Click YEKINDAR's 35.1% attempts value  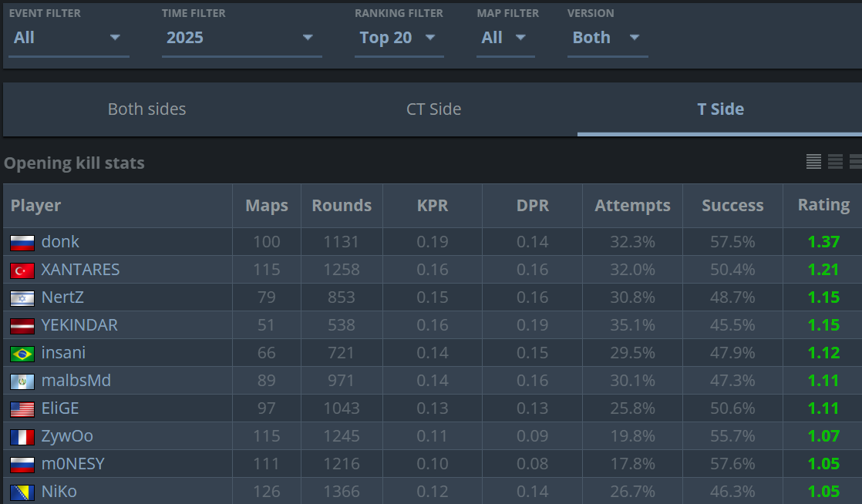632,325
